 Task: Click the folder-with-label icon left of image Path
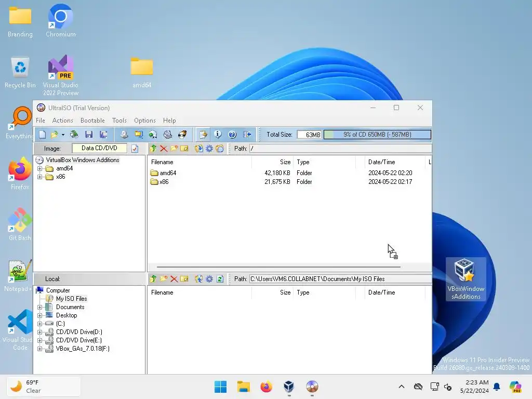click(220, 149)
